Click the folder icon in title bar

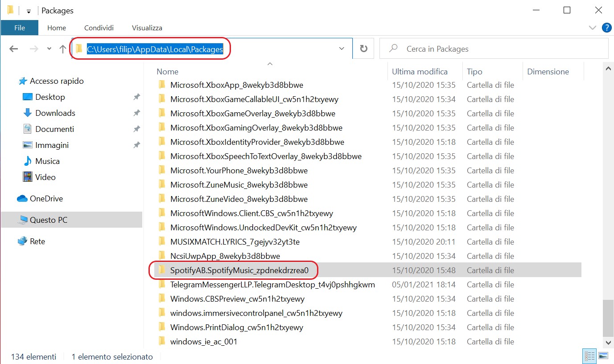coord(10,10)
